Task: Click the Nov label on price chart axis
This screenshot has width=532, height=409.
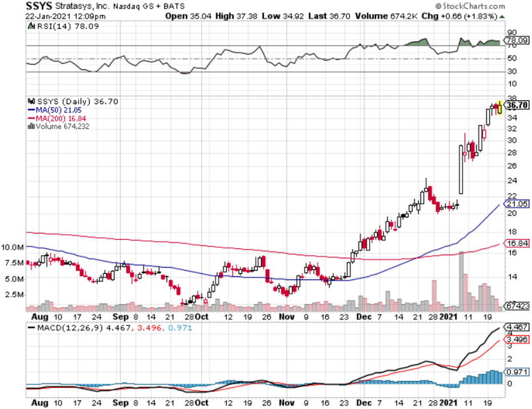Action: pyautogui.click(x=287, y=317)
